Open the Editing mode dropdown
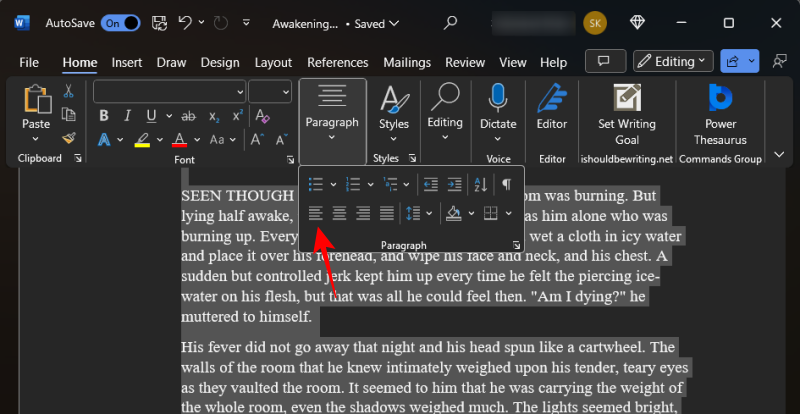This screenshot has height=414, width=800. point(673,61)
